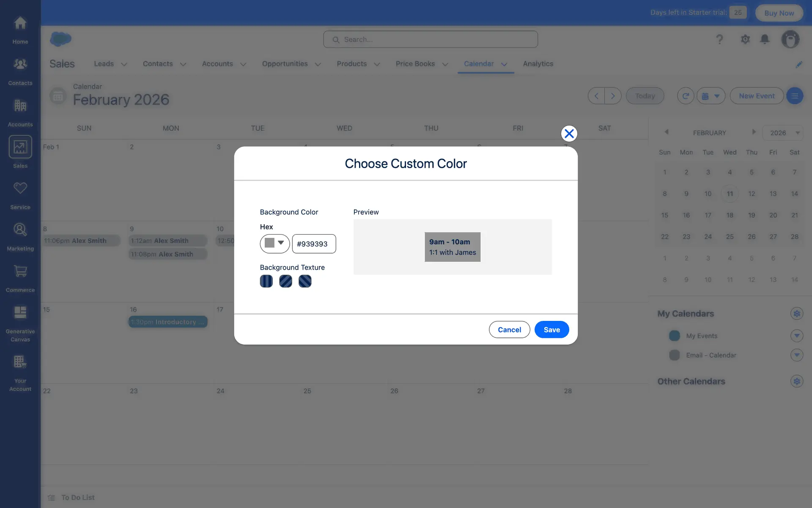The image size is (812, 508).
Task: Select forward diagonal stripes texture
Action: click(285, 281)
